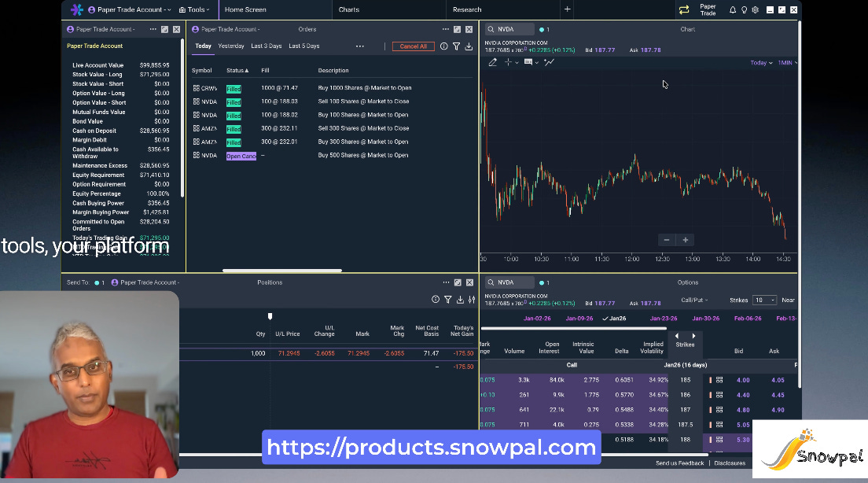Pop out the Orders panel
The width and height of the screenshot is (868, 483).
tap(458, 29)
